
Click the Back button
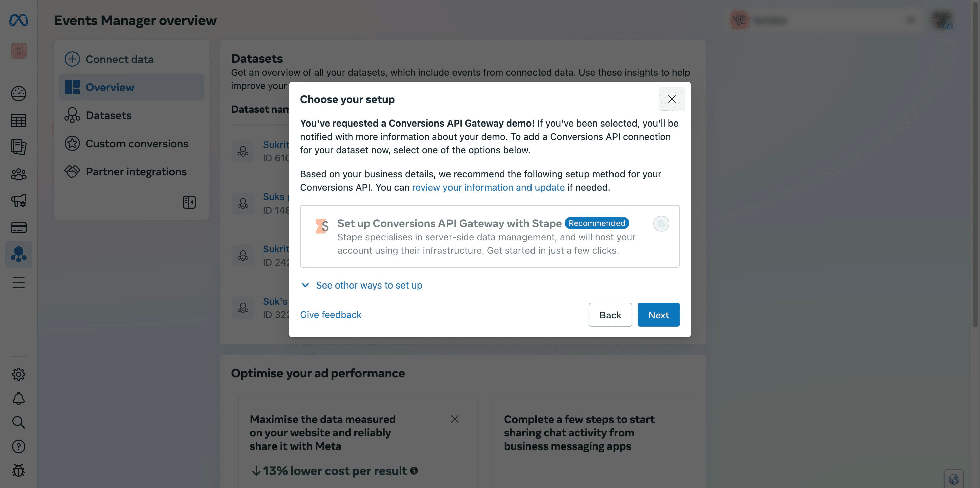click(610, 315)
